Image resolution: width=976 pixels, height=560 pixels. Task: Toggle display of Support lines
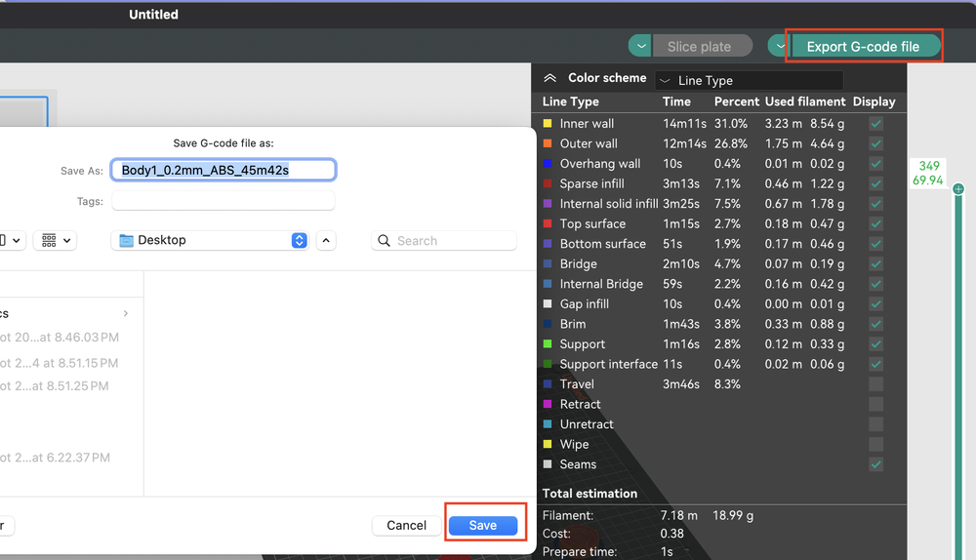875,344
